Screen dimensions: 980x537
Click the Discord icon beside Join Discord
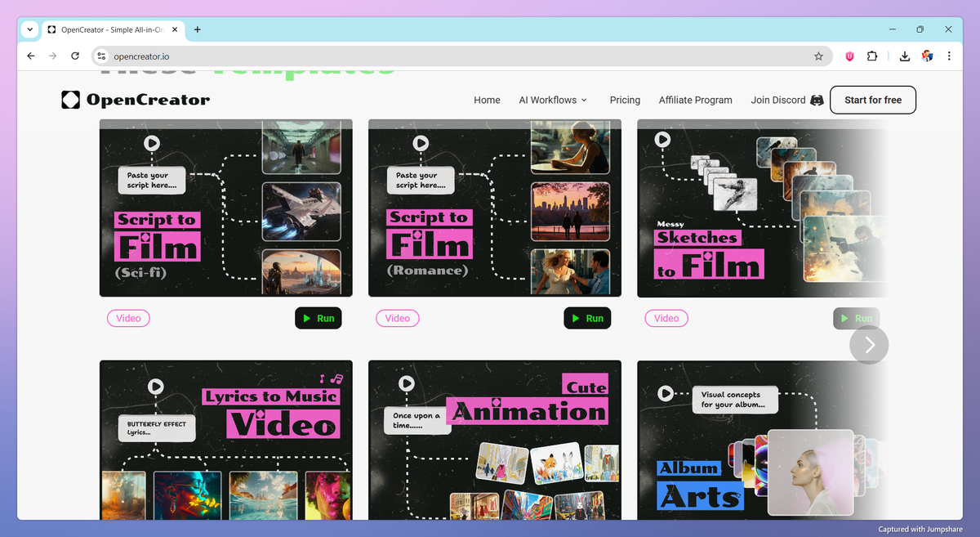click(816, 100)
